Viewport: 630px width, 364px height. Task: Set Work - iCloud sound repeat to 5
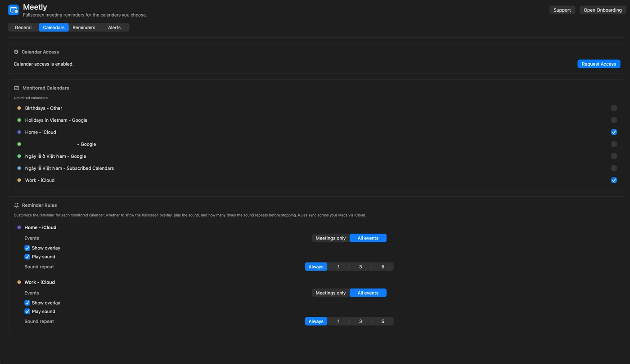click(383, 321)
